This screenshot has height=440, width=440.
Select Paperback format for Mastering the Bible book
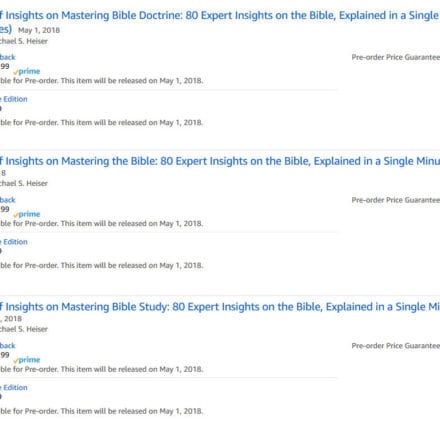[8, 200]
